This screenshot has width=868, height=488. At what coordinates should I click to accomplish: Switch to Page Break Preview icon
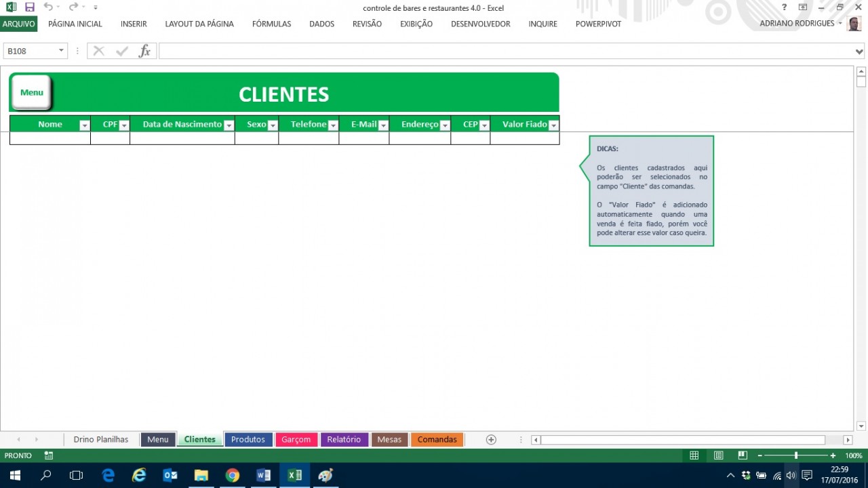click(743, 455)
